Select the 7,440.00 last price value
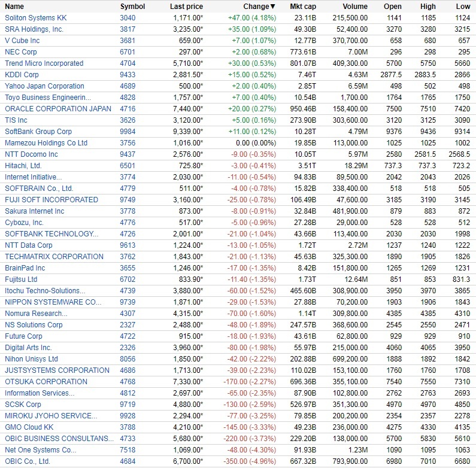Viewport: 476px width, 468px height. pos(188,109)
